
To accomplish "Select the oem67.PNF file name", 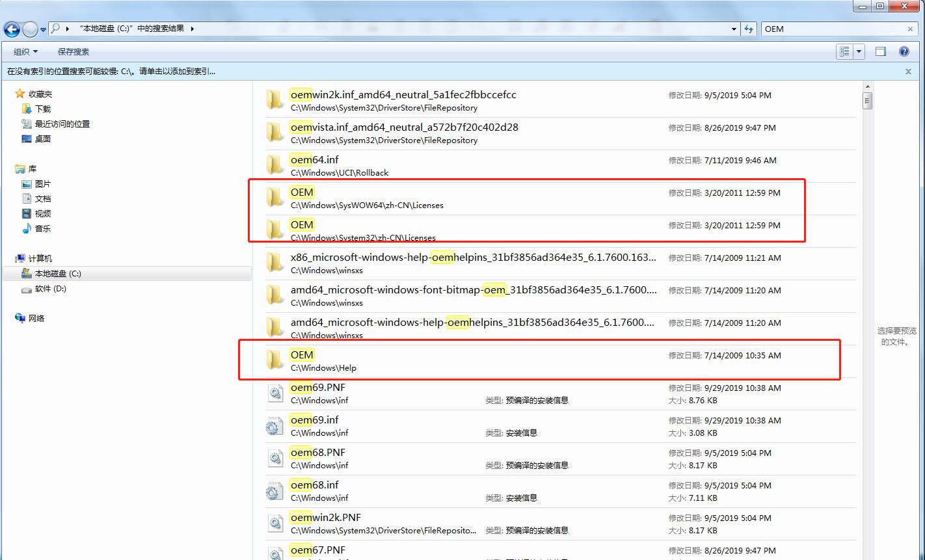I will [318, 550].
